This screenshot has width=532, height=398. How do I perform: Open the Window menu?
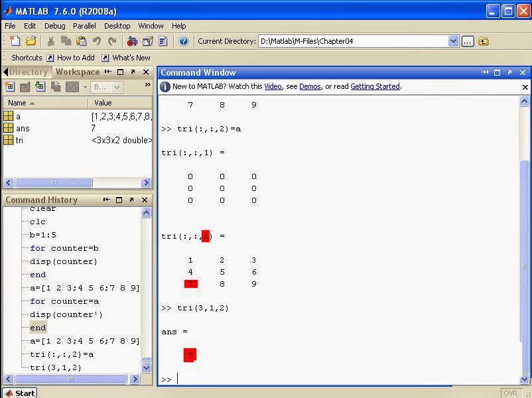coord(151,26)
